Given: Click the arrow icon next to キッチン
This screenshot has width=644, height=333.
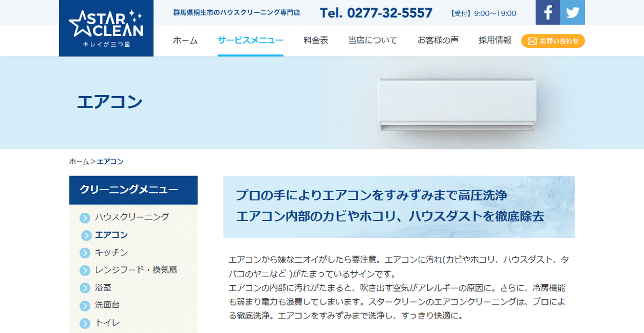Looking at the screenshot, I should (84, 252).
